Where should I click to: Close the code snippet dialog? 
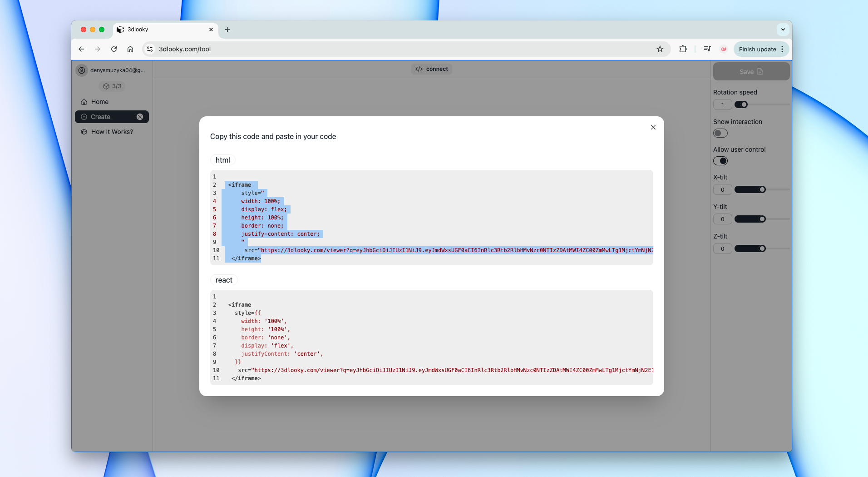(x=653, y=127)
